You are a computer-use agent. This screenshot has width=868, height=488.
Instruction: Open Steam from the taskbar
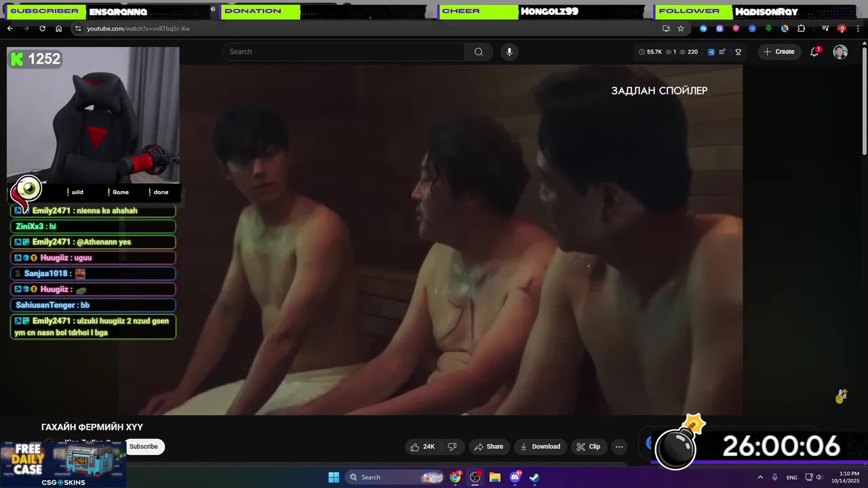(534, 477)
